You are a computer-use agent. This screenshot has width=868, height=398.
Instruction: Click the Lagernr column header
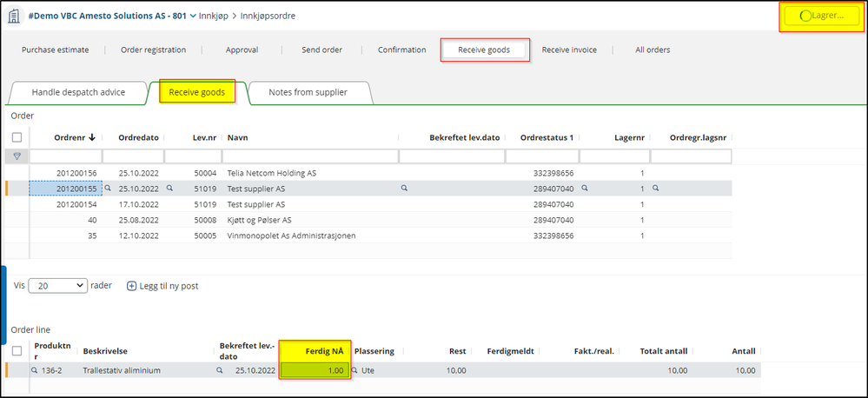[x=629, y=138]
